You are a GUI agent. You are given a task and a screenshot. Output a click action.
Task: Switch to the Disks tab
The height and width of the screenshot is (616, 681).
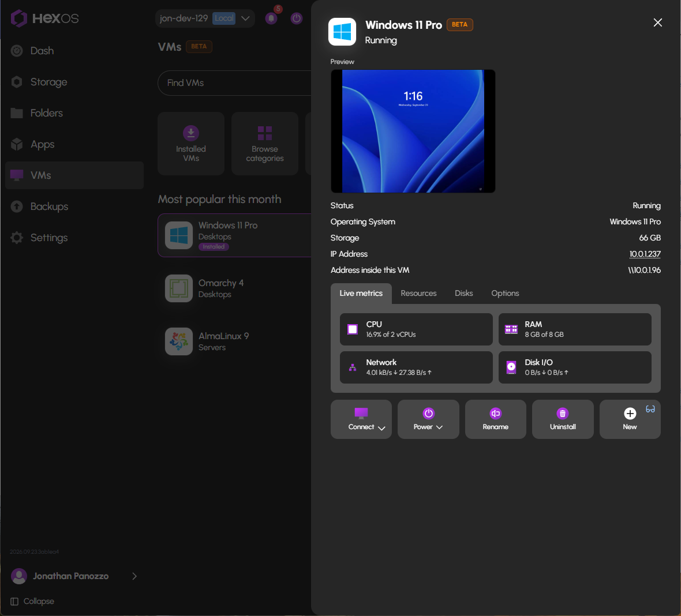point(464,294)
